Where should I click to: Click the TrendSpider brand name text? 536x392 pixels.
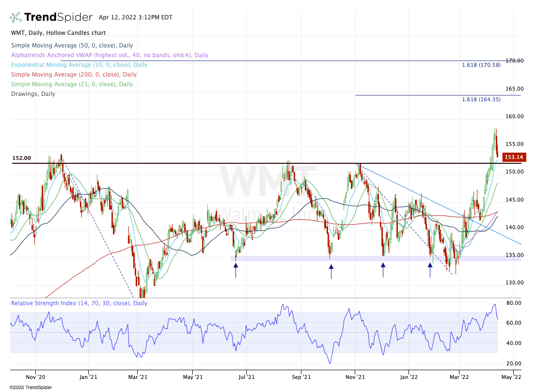coord(58,17)
